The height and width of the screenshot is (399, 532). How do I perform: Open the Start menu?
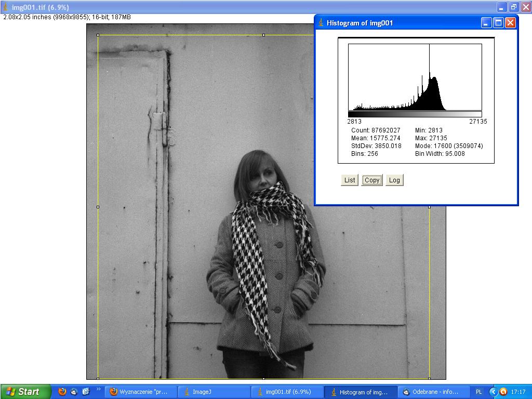point(25,392)
